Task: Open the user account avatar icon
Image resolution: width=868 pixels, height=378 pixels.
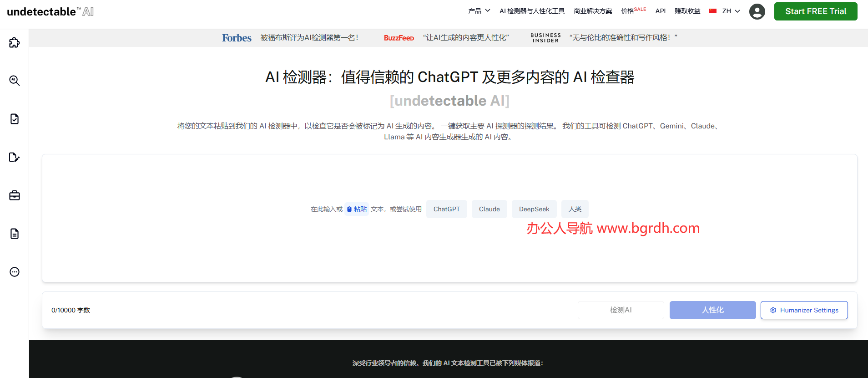Action: coord(757,11)
